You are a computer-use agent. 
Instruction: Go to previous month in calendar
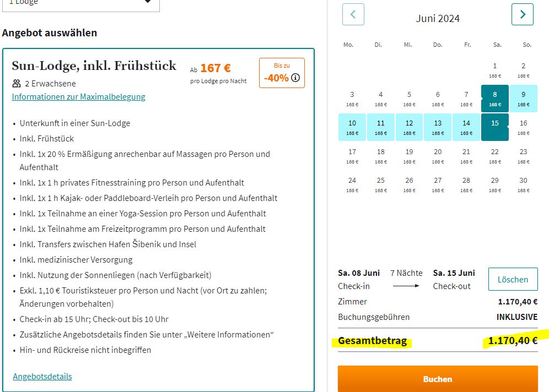click(x=353, y=14)
